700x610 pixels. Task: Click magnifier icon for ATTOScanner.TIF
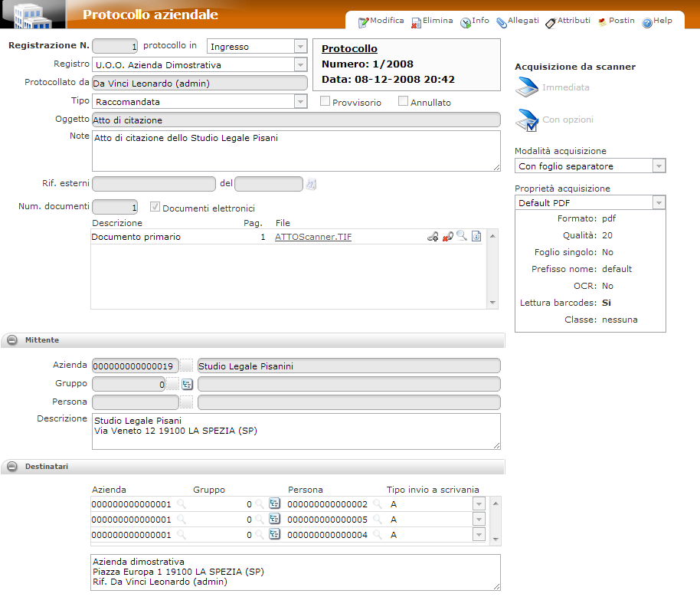461,237
